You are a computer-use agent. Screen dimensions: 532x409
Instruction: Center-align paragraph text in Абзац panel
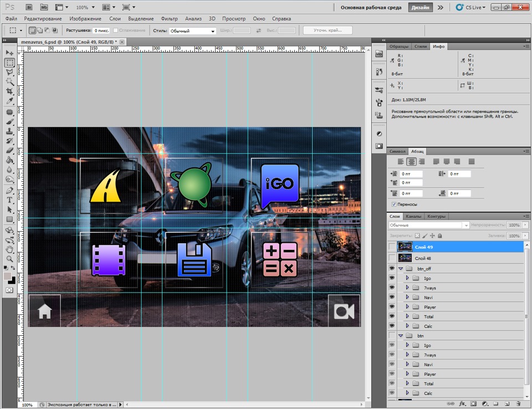[411, 162]
